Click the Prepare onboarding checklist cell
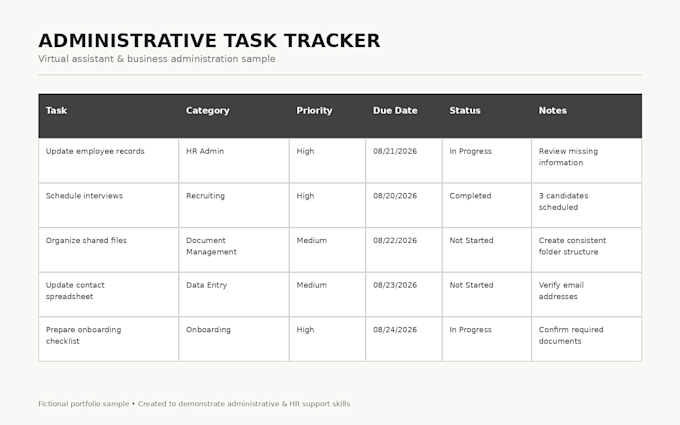Viewport: 680px width, 425px height. pyautogui.click(x=108, y=339)
